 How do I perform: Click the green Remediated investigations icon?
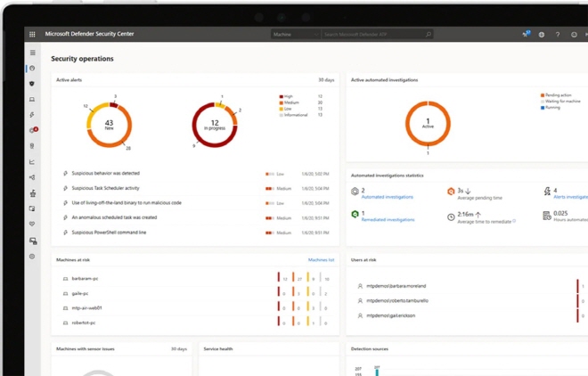pyautogui.click(x=355, y=215)
